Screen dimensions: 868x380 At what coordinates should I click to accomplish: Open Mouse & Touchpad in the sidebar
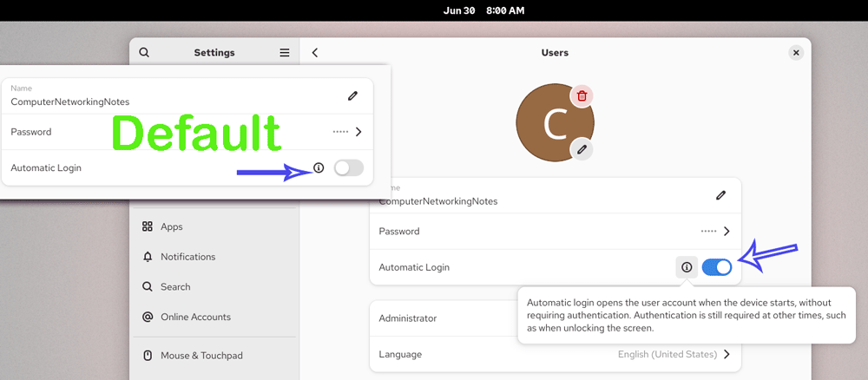(214, 355)
